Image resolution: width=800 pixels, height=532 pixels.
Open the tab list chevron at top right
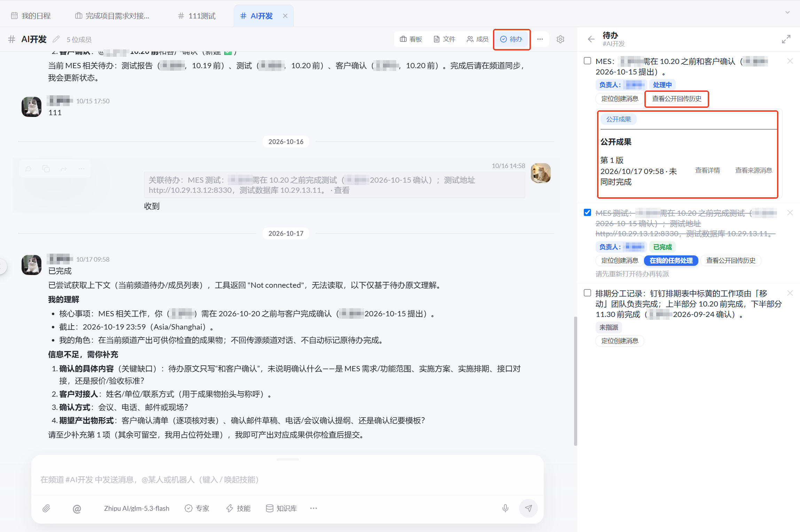(787, 13)
